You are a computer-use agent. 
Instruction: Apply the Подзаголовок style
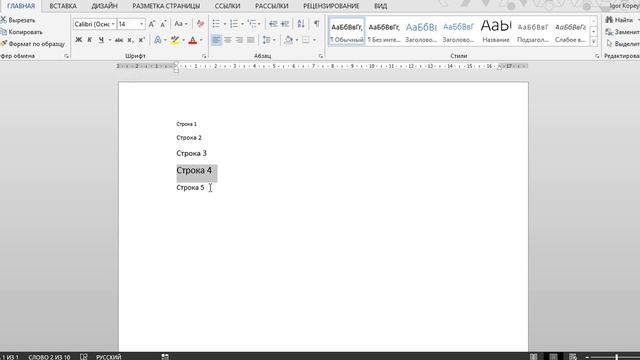point(533,31)
